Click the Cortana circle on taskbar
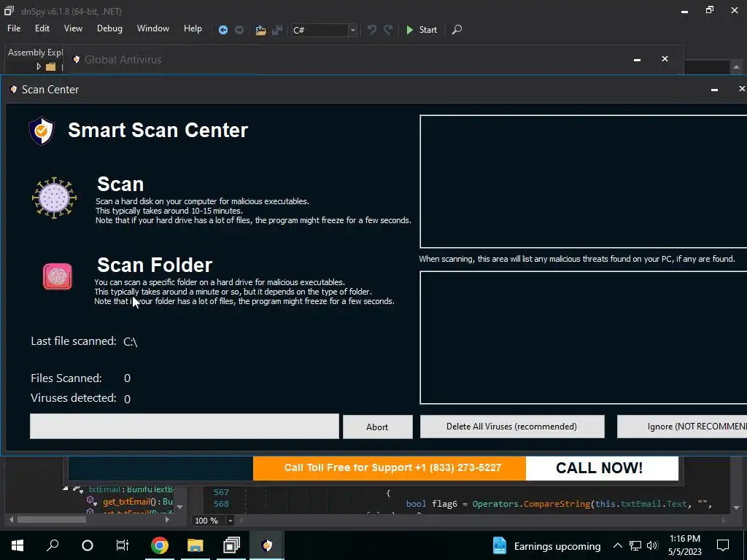The width and height of the screenshot is (747, 560). 88,545
